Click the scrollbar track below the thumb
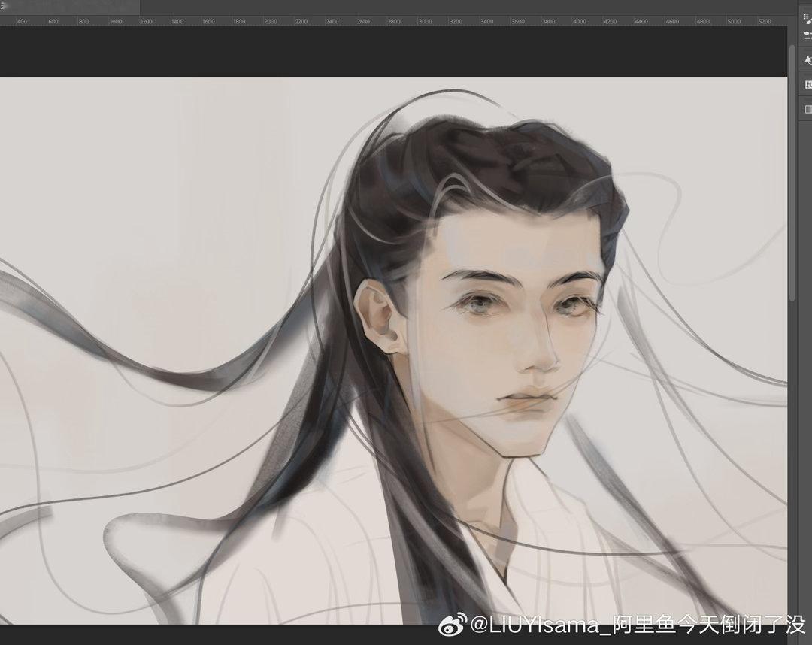 [792, 461]
